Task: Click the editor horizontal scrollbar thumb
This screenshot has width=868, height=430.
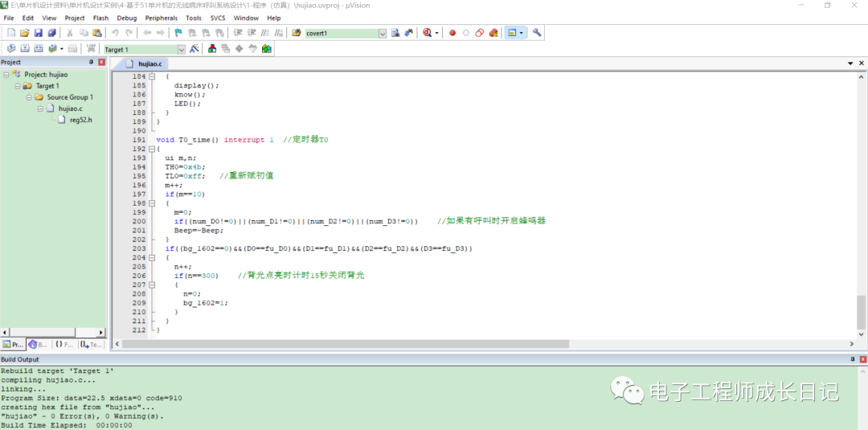Action: coord(346,344)
